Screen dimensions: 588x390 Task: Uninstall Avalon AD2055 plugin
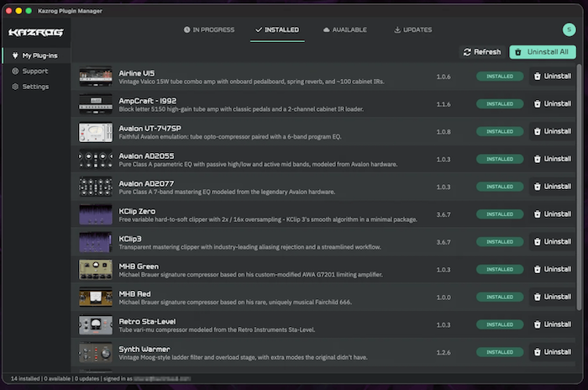coord(553,159)
